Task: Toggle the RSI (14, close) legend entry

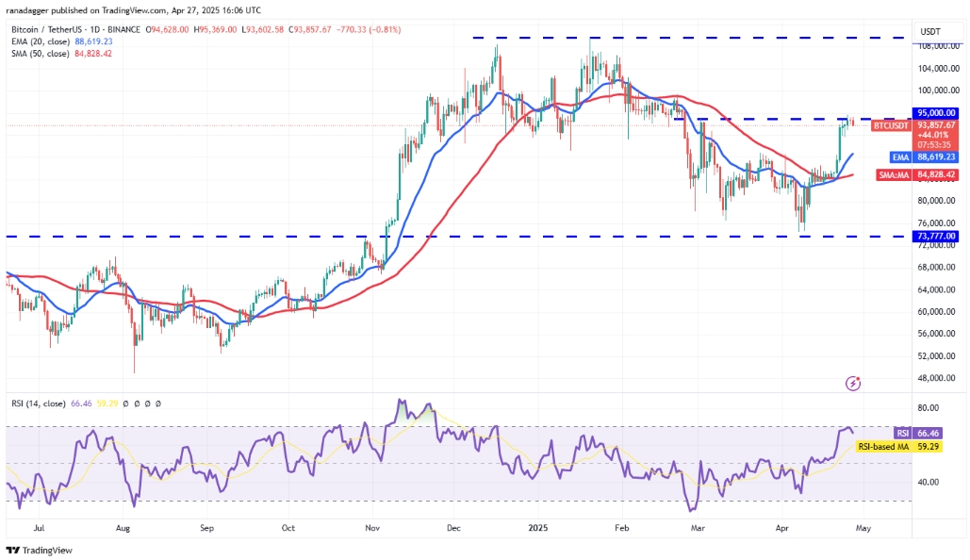Action: point(39,404)
